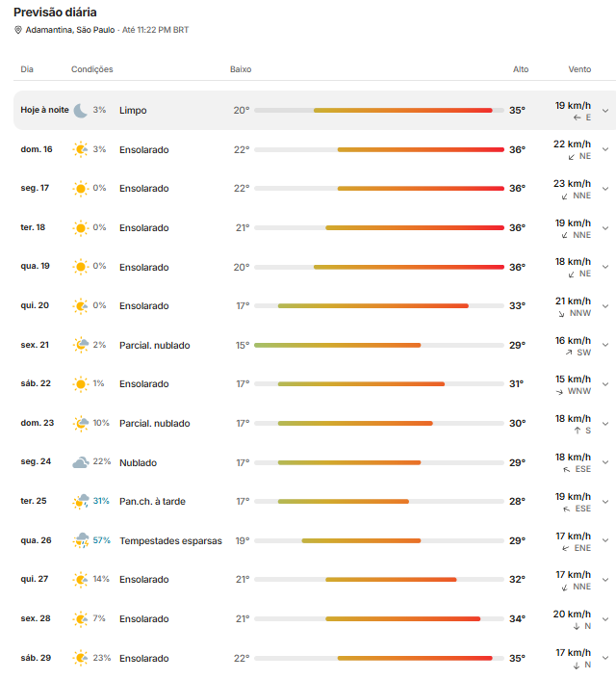Click the E wind arrow for Hoje à noite
616x680 pixels.
click(577, 118)
